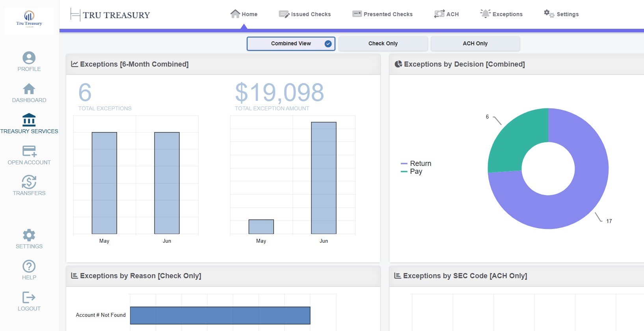Click the Exceptions alarm bell icon
The width and height of the screenshot is (644, 331).
pyautogui.click(x=486, y=14)
